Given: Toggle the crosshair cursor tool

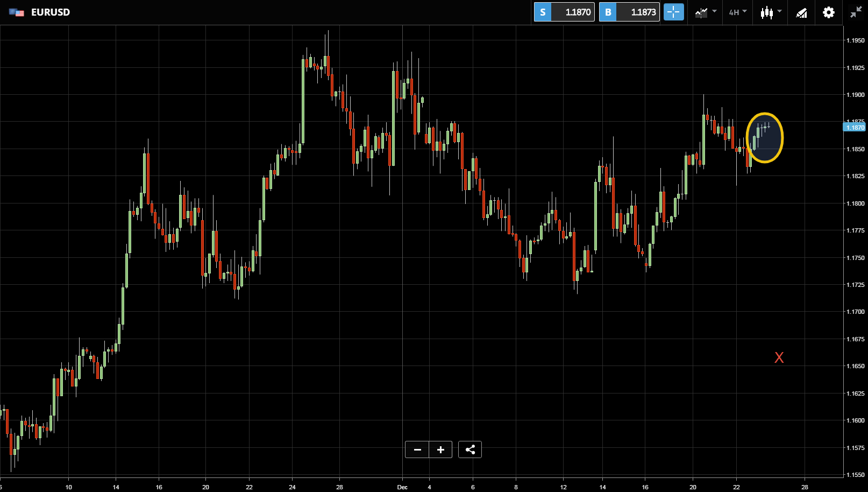Looking at the screenshot, I should click(673, 12).
